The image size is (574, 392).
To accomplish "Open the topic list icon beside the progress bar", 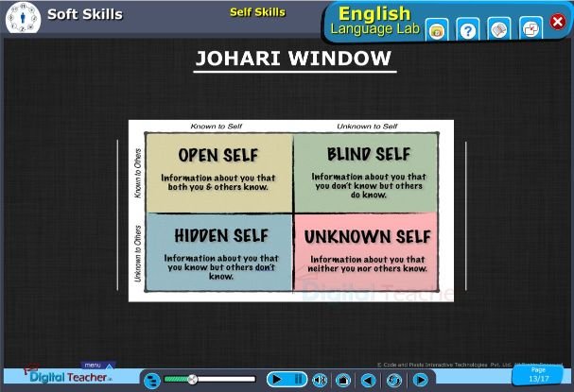I will point(151,380).
